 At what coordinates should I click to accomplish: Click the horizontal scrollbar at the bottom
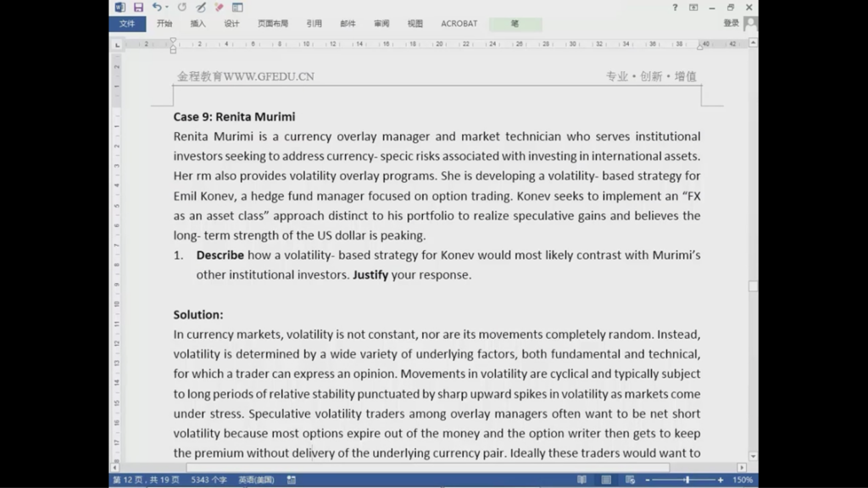424,467
